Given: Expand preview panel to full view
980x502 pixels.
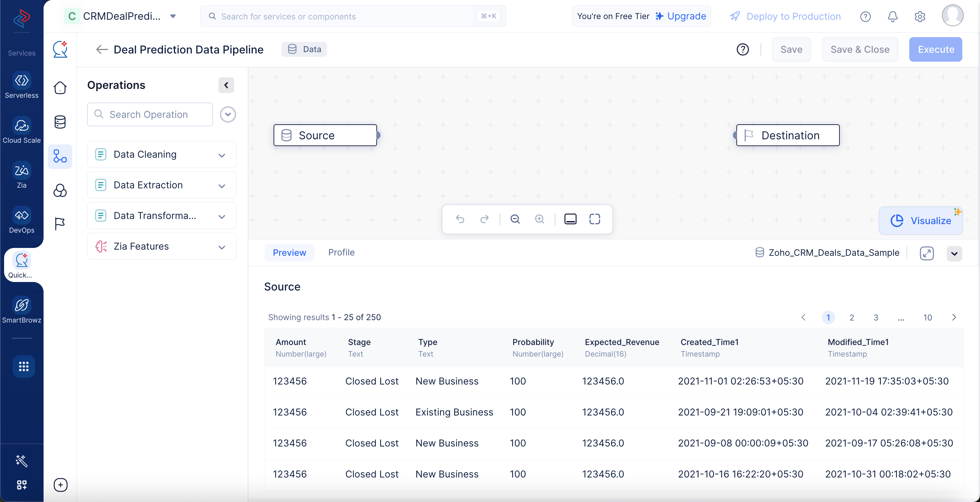Looking at the screenshot, I should click(x=927, y=253).
